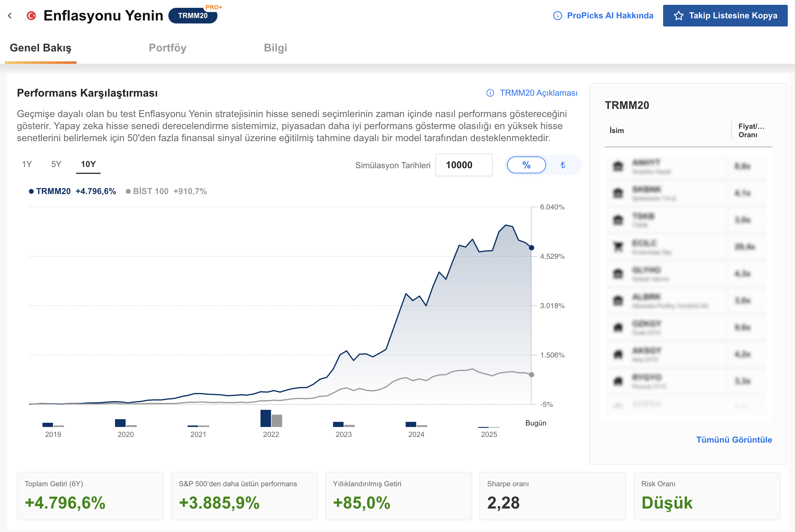Image resolution: width=795 pixels, height=532 pixels.
Task: Open Tümünü Görüntüle link
Action: (x=734, y=440)
